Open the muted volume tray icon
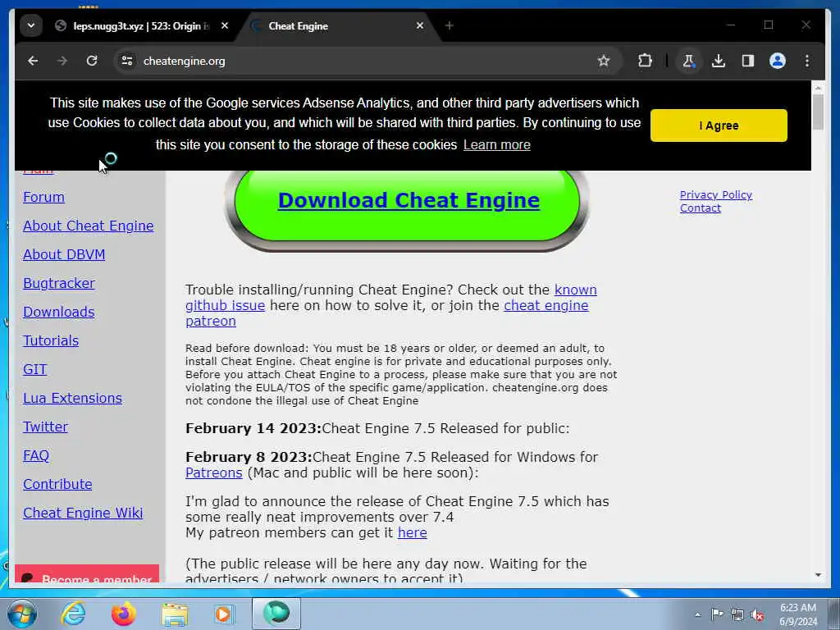840x630 pixels. pyautogui.click(x=757, y=615)
